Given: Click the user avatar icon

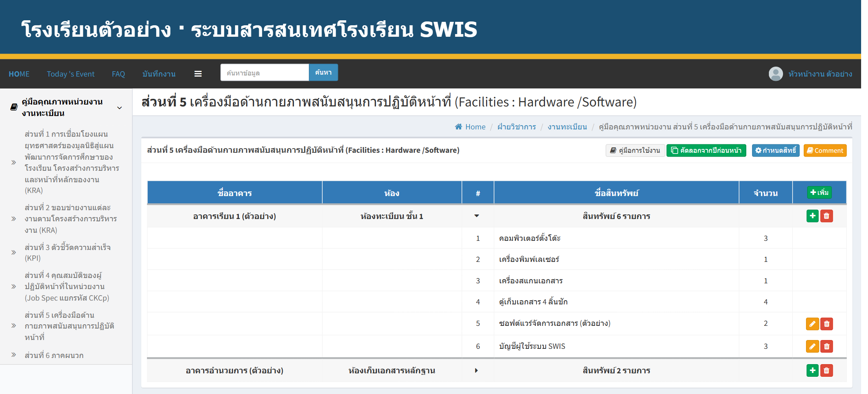Looking at the screenshot, I should tap(776, 74).
